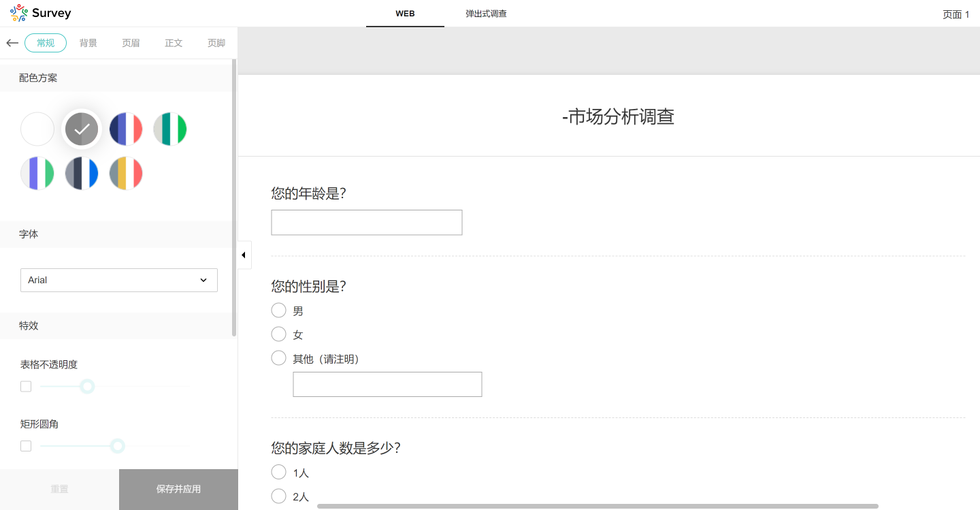Enable the 表格不透明度 checkbox
This screenshot has height=510, width=980.
coord(26,387)
